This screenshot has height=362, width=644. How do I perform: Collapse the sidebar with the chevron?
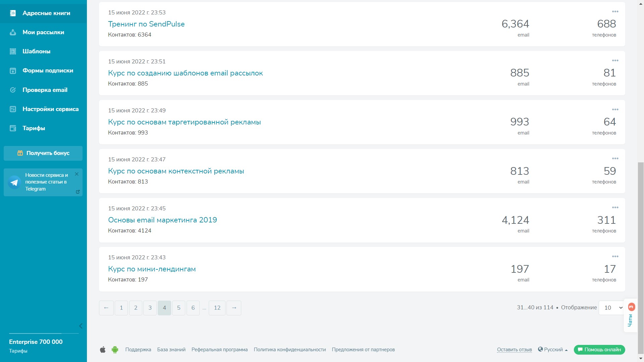[81, 326]
